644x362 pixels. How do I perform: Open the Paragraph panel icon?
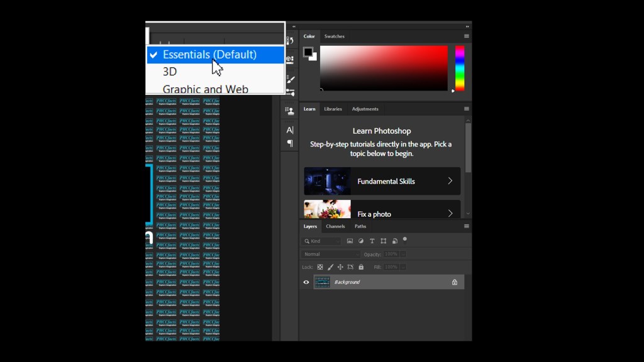[290, 143]
